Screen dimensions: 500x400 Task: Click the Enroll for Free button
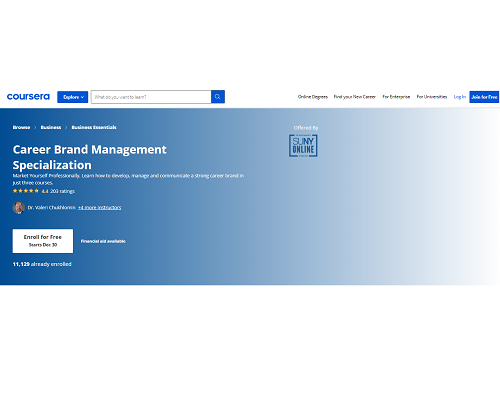43,241
